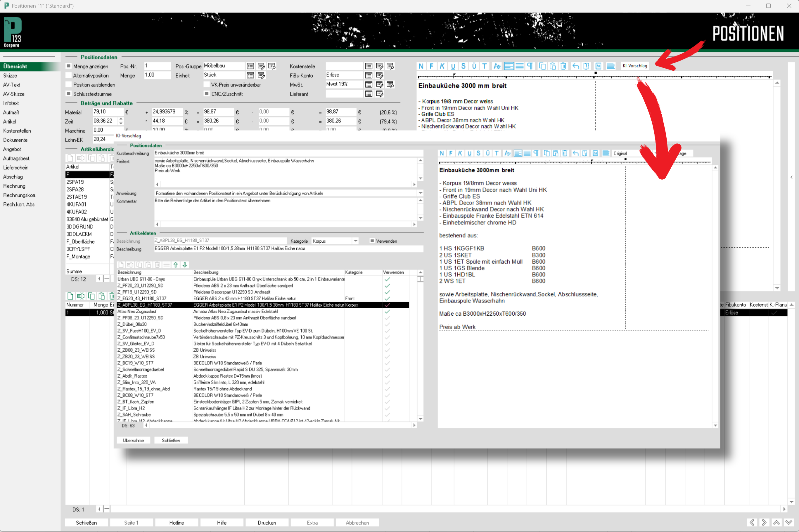Image resolution: width=799 pixels, height=532 pixels.
Task: Click edit icon next to FiBu-Konto
Action: click(380, 75)
